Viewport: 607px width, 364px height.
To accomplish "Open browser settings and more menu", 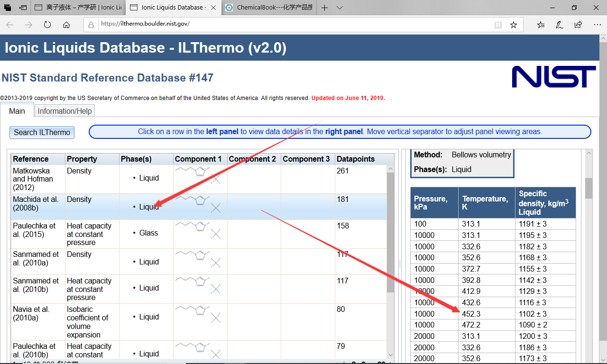I will click(x=597, y=25).
